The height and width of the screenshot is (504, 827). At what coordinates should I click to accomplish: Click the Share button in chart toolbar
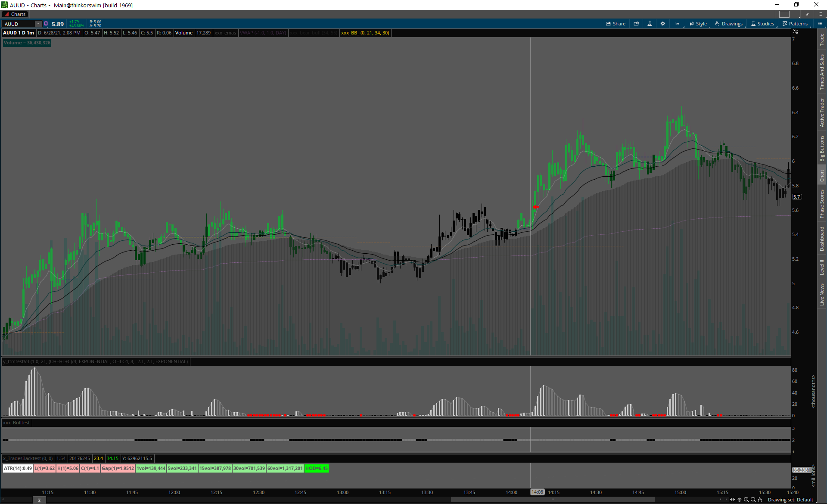pyautogui.click(x=616, y=24)
